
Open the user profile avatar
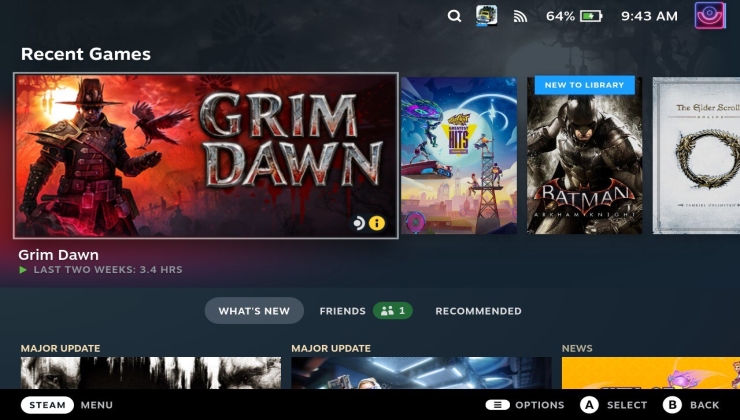tap(710, 16)
